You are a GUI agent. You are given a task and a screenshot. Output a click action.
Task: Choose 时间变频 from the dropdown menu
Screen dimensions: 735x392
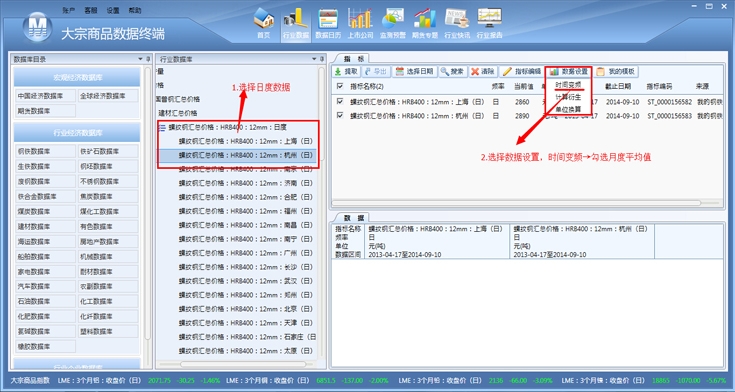[x=568, y=85]
